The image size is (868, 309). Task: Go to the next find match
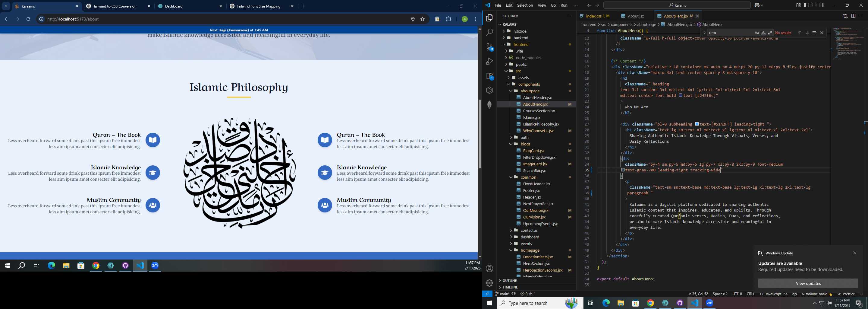[807, 33]
